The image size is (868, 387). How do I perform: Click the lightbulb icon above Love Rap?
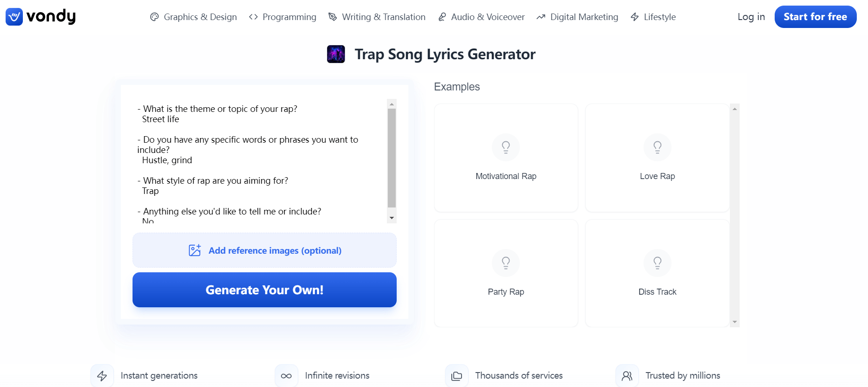click(x=657, y=147)
